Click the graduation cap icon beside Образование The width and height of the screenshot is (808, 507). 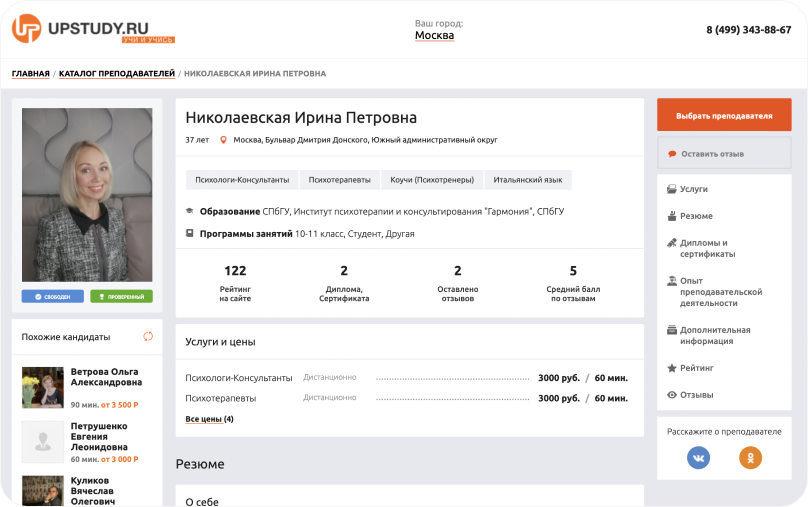[x=189, y=211]
